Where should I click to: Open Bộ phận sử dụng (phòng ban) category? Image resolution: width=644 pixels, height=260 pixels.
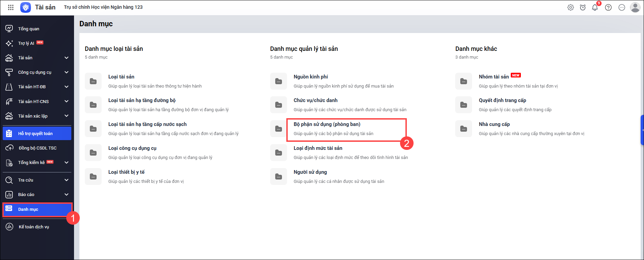click(327, 124)
